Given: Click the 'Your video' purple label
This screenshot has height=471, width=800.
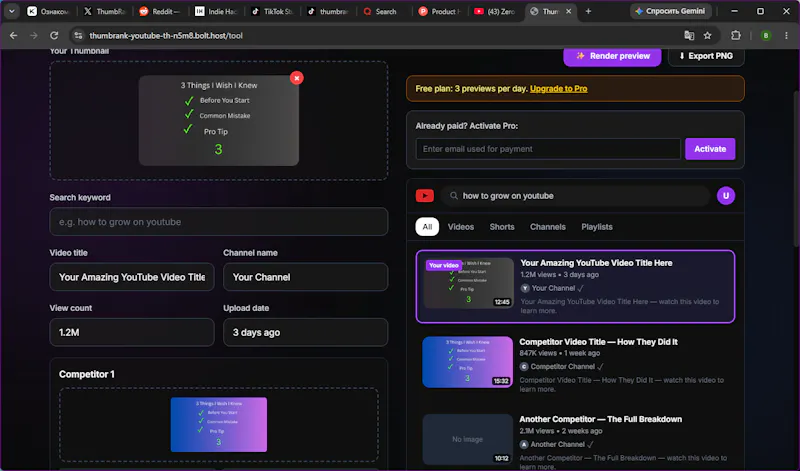Looking at the screenshot, I should pyautogui.click(x=443, y=265).
